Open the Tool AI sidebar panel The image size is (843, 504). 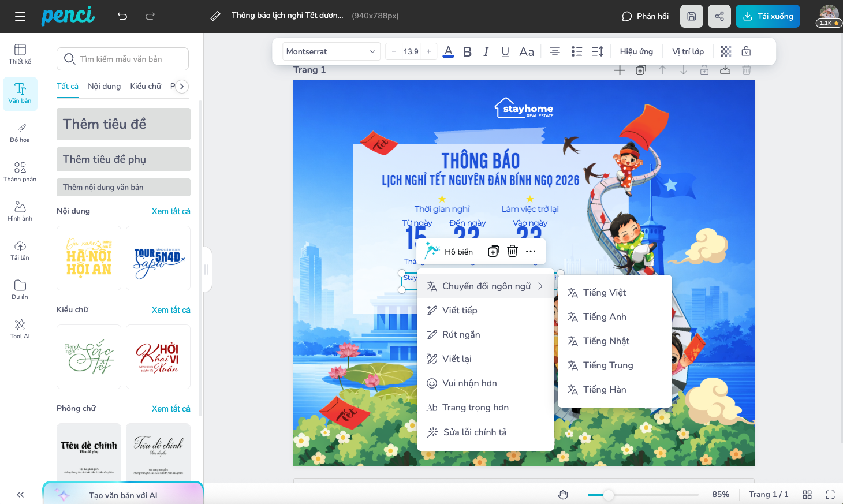coord(20,328)
